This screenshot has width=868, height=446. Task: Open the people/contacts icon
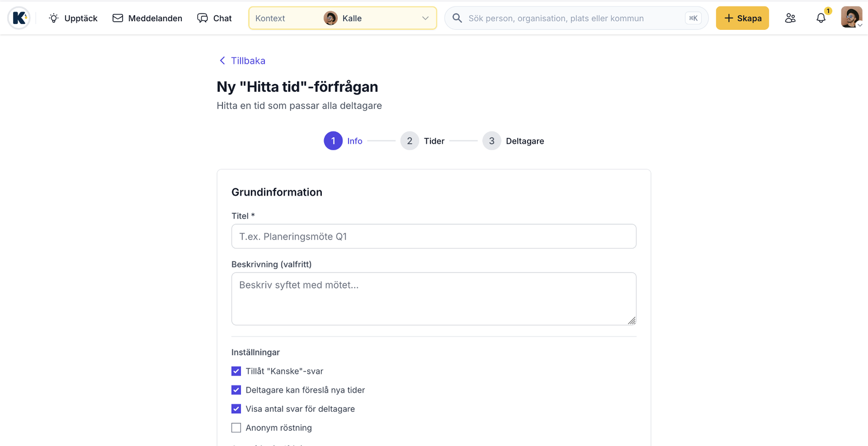click(790, 18)
